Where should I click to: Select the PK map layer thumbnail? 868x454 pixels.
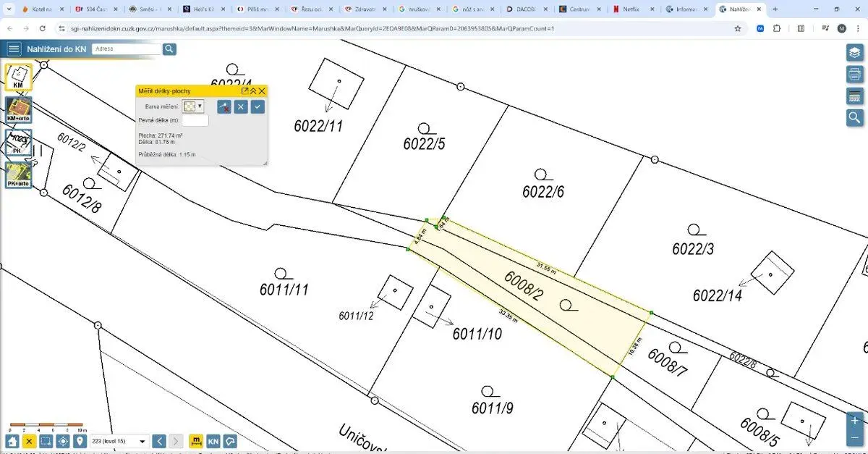click(18, 143)
